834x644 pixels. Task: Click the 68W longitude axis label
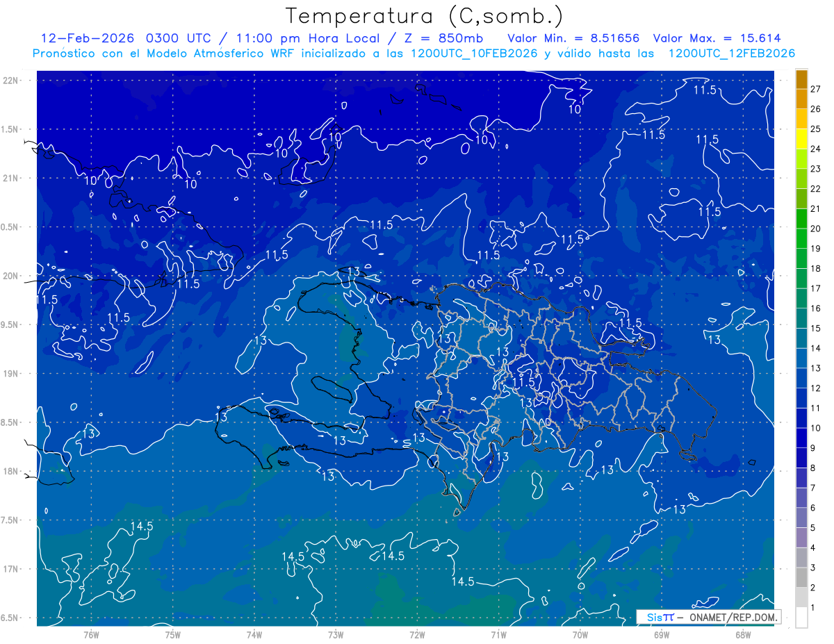pyautogui.click(x=743, y=635)
